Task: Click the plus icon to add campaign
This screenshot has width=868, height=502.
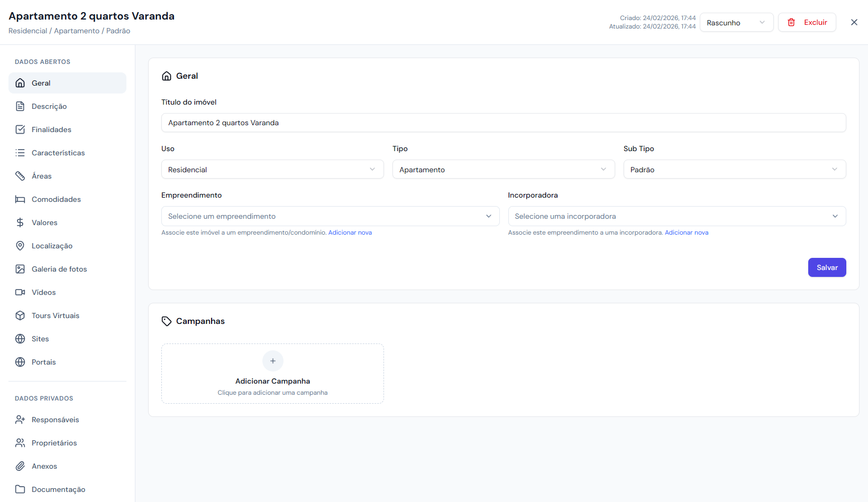Action: tap(272, 361)
